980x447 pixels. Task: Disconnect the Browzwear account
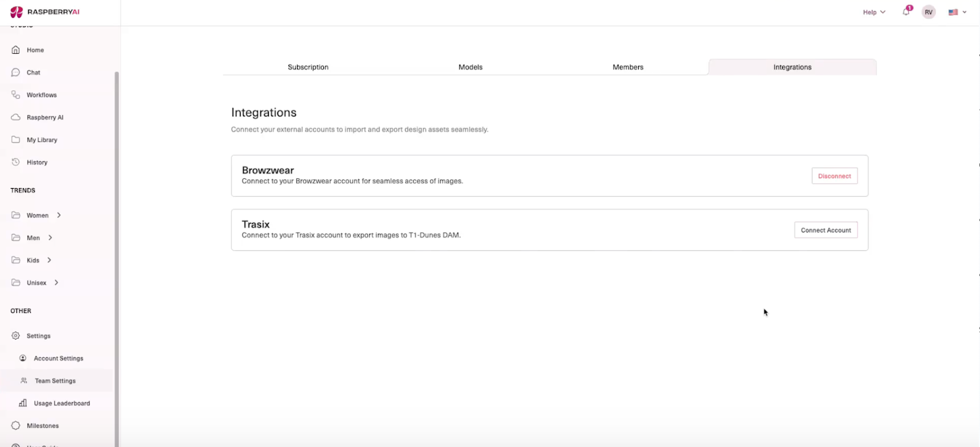(x=834, y=176)
